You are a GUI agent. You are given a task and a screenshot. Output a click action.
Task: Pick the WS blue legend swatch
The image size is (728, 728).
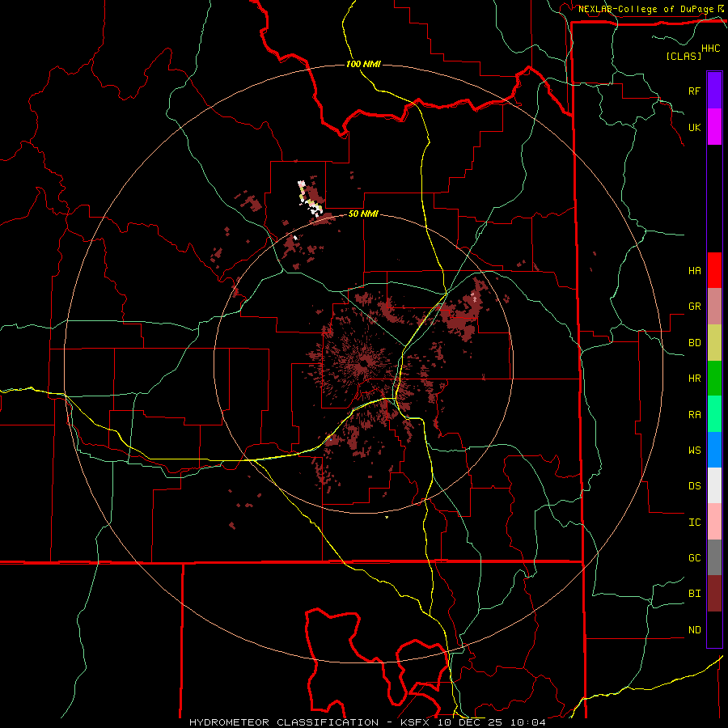click(x=714, y=450)
